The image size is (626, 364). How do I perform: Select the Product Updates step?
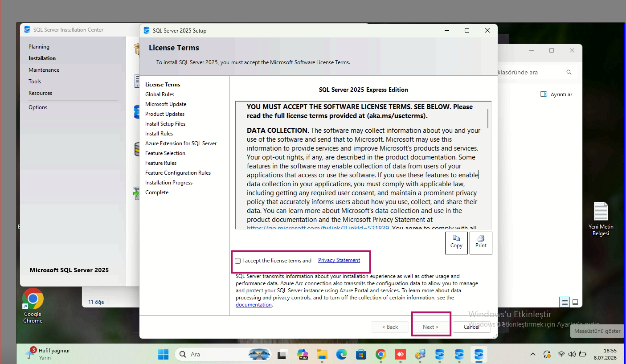[165, 114]
